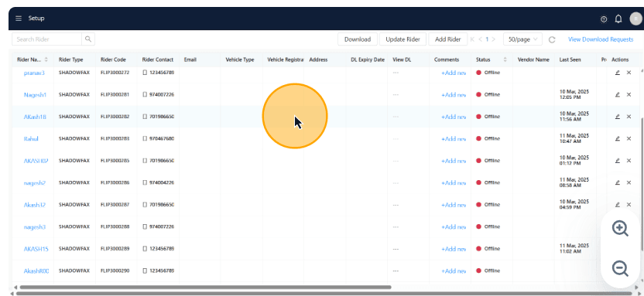Delete rider Rahul cross icon
Image resolution: width=644 pixels, height=296 pixels.
click(629, 138)
